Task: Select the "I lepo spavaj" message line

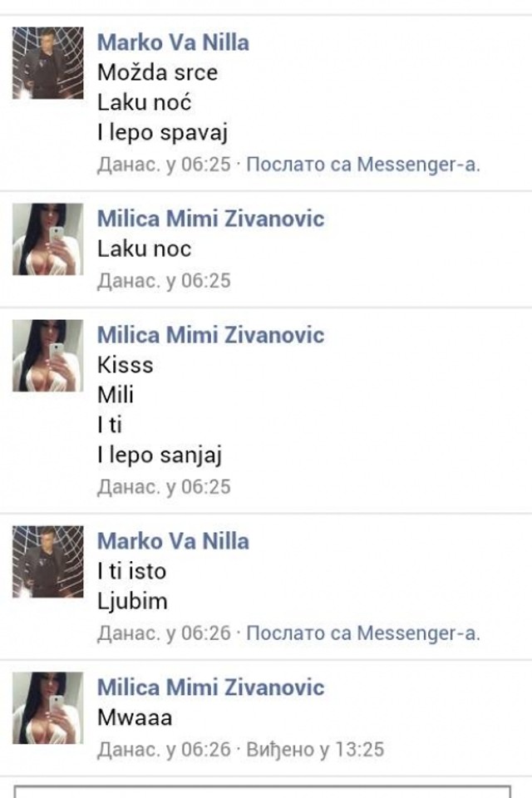Action: coord(162,132)
